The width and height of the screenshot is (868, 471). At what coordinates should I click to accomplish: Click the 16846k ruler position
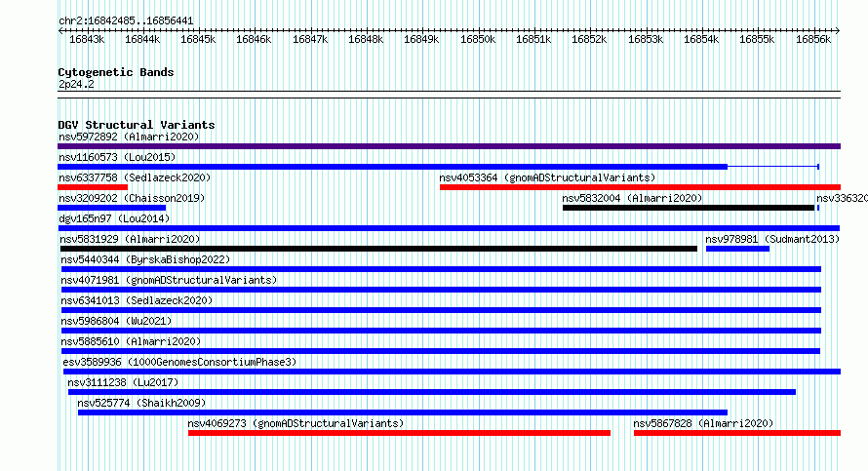point(254,39)
